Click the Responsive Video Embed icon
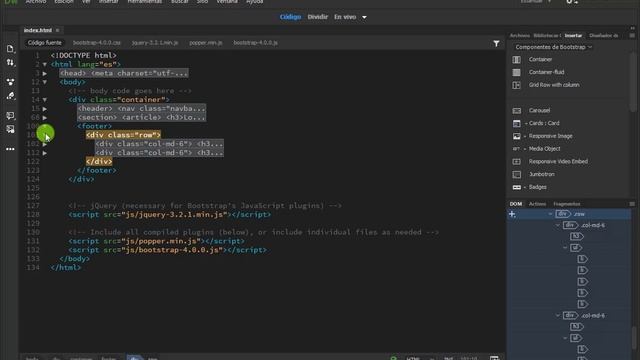The height and width of the screenshot is (360, 640). pyautogui.click(x=516, y=162)
